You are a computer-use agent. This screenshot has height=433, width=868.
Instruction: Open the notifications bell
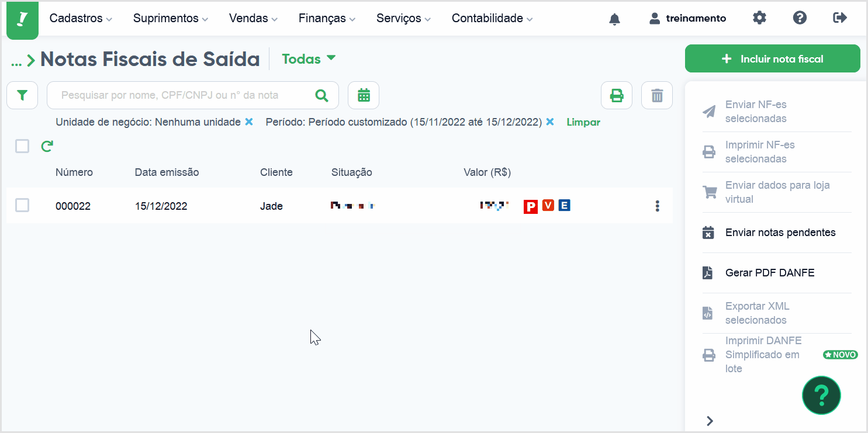[614, 19]
